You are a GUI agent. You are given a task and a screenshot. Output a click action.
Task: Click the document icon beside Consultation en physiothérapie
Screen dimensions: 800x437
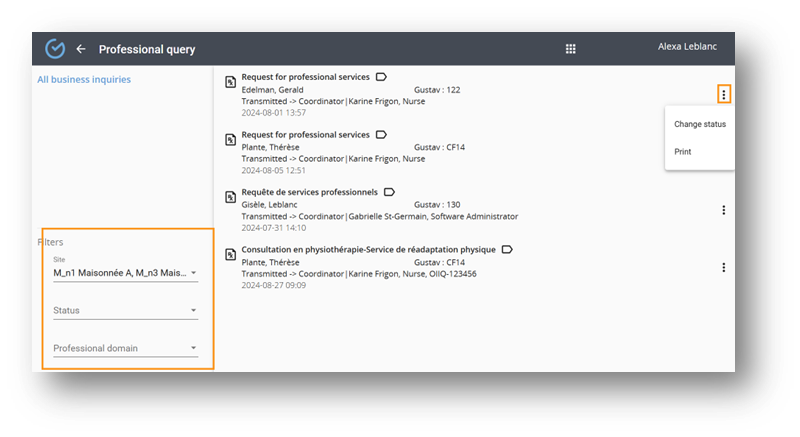(x=229, y=254)
